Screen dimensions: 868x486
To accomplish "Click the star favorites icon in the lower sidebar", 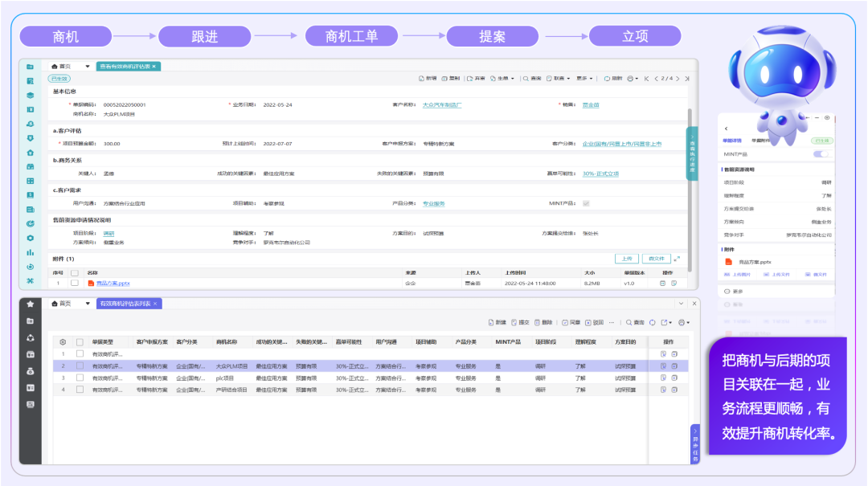I will click(x=31, y=304).
